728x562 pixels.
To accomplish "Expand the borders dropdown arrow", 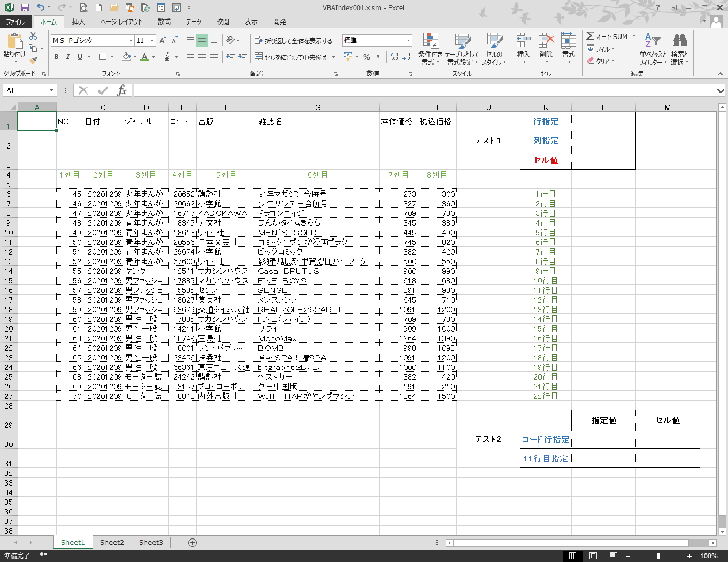I will [x=112, y=57].
